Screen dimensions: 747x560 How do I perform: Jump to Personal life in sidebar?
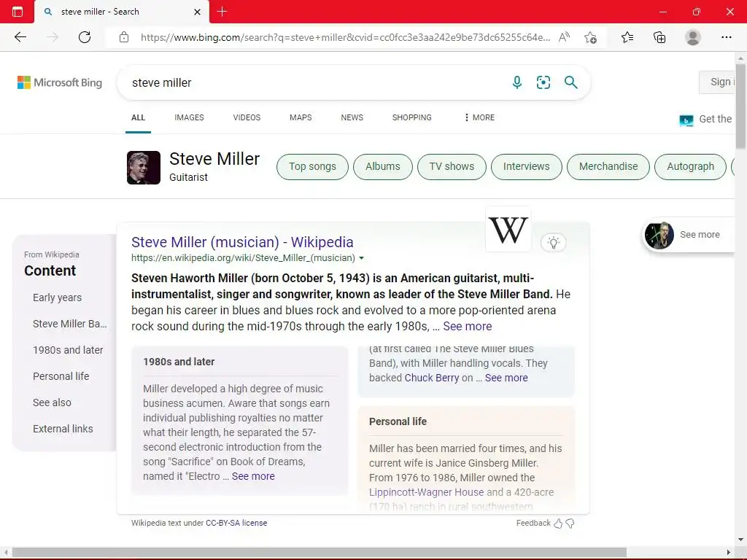point(61,376)
